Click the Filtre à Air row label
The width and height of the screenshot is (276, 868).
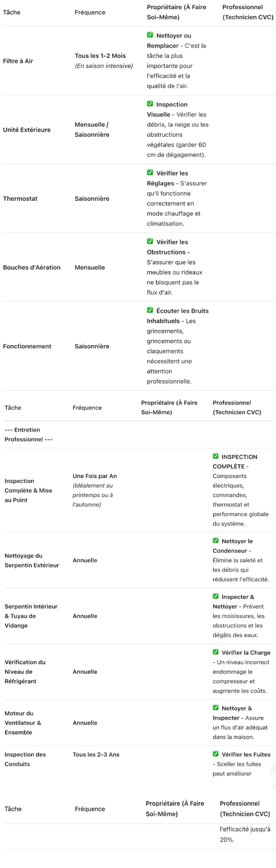pyautogui.click(x=18, y=61)
